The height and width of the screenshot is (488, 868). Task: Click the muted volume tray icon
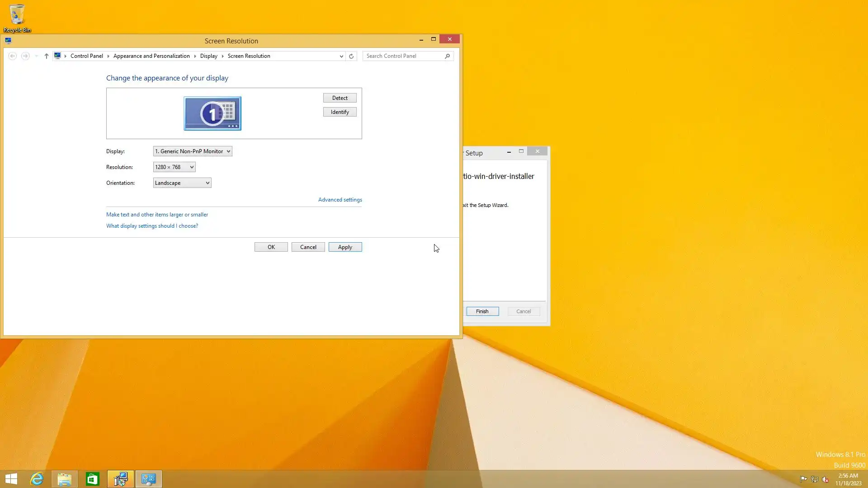click(x=826, y=479)
